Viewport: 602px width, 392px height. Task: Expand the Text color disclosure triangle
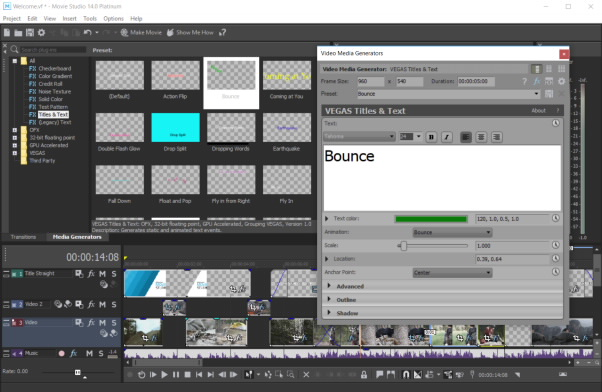point(327,218)
